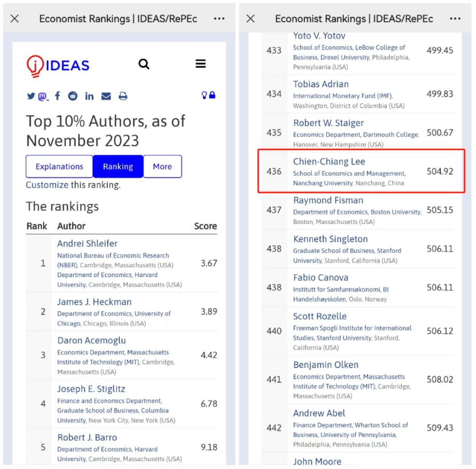Open International Monetary Fund (IMF) link
Image resolution: width=476 pixels, height=469 pixels.
343,96
